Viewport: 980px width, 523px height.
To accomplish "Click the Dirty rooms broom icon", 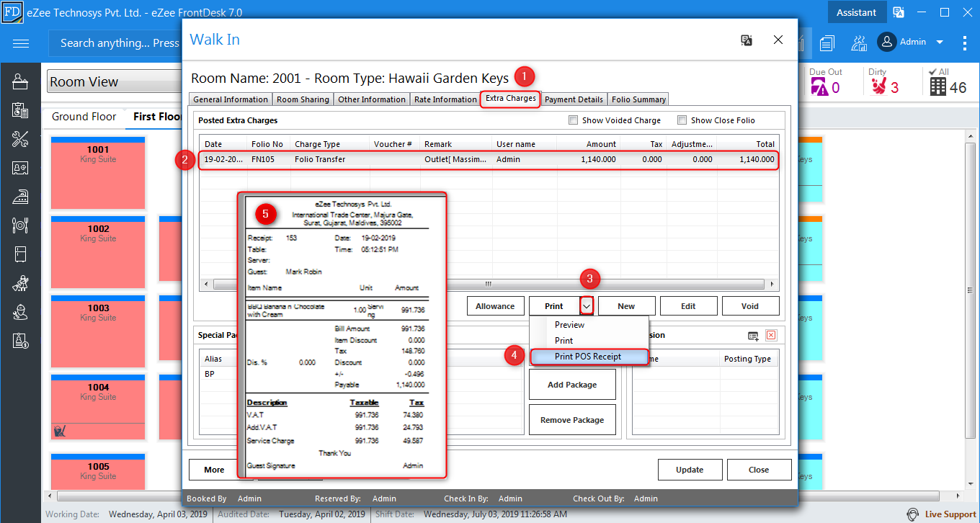I will pyautogui.click(x=878, y=87).
